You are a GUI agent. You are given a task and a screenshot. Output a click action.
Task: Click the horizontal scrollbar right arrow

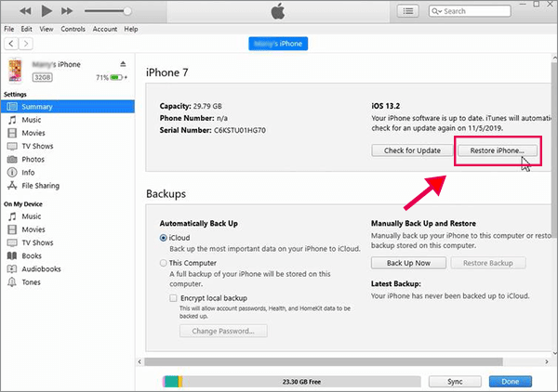point(547,361)
